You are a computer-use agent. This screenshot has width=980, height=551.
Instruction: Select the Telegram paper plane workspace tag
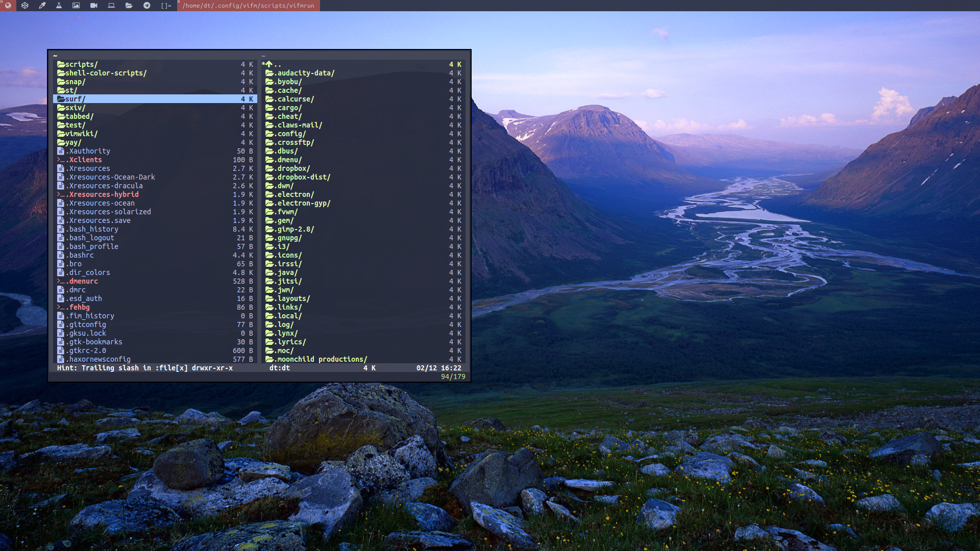[147, 6]
